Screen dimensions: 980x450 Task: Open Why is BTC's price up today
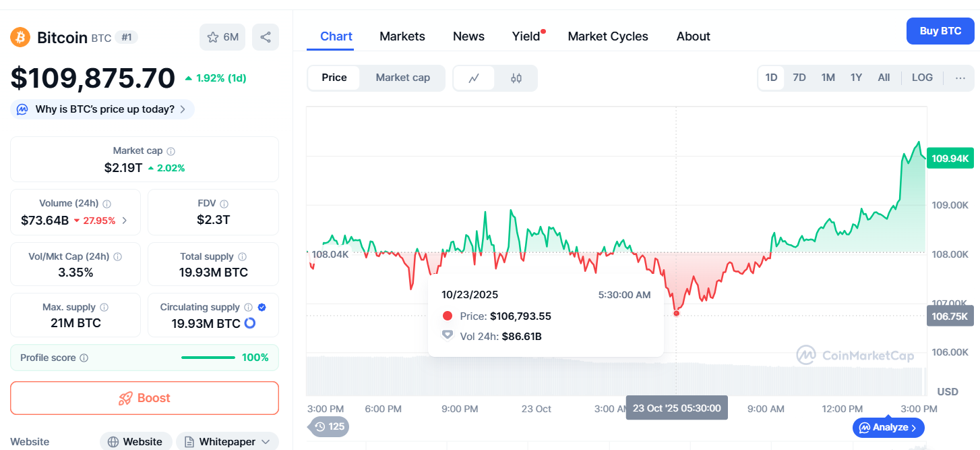(102, 109)
